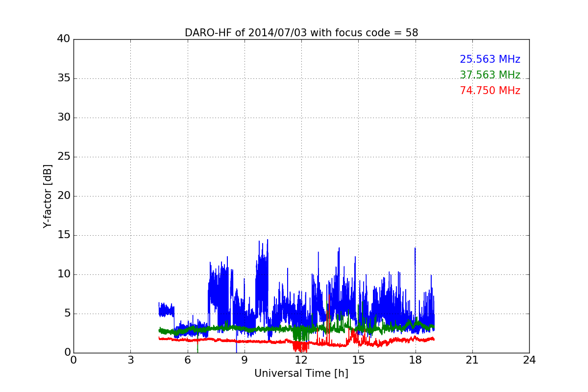Click the x-axis tick label '24'

tap(529, 360)
